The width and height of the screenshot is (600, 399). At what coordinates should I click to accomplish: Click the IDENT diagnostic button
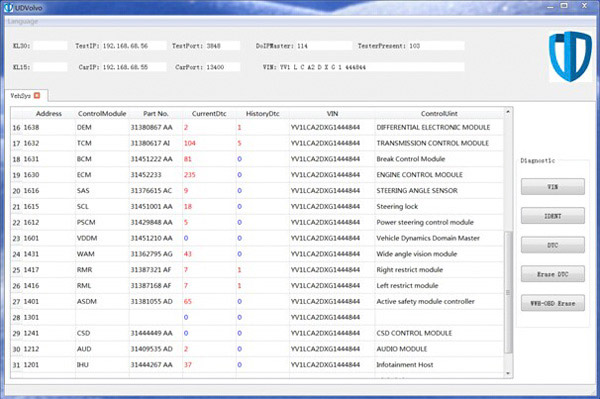[553, 216]
